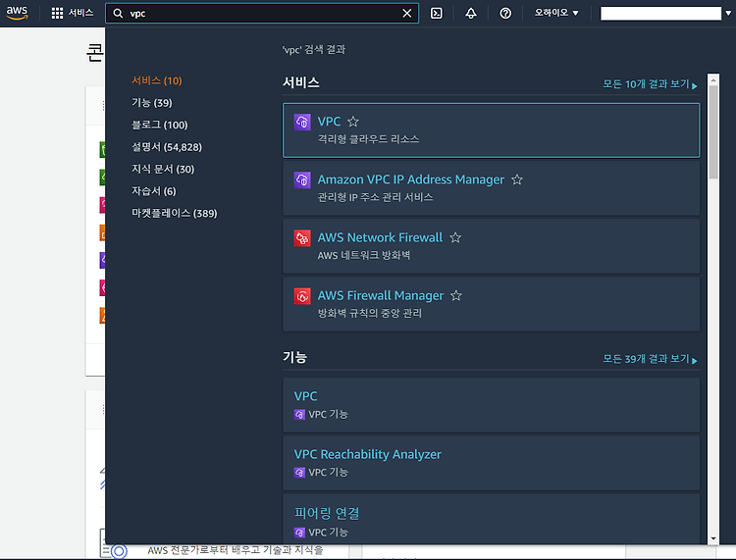The image size is (736, 560).
Task: Click the AWS logo home icon
Action: 17,13
